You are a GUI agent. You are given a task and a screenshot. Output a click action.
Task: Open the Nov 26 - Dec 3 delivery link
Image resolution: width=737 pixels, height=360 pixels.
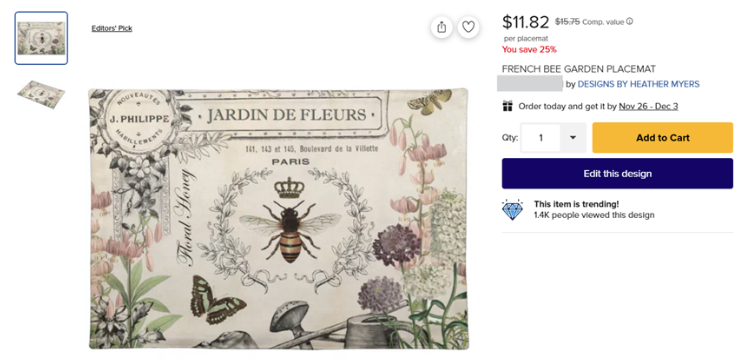tap(648, 106)
